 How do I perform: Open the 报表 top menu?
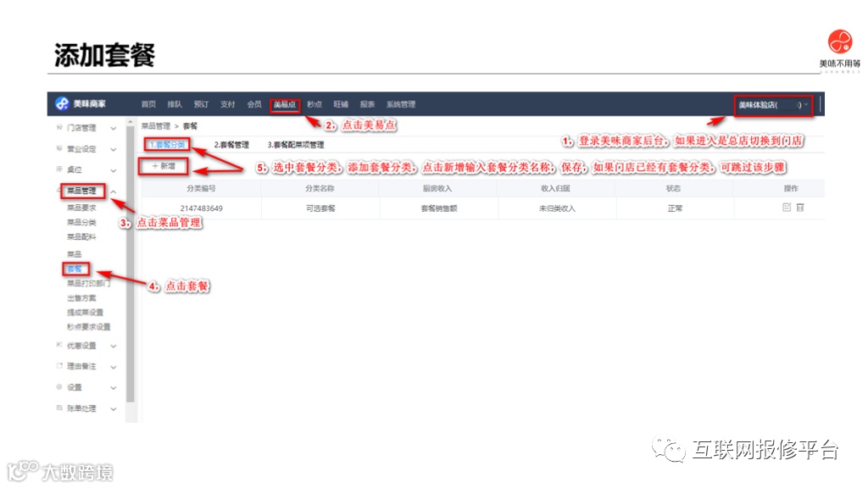coord(368,104)
